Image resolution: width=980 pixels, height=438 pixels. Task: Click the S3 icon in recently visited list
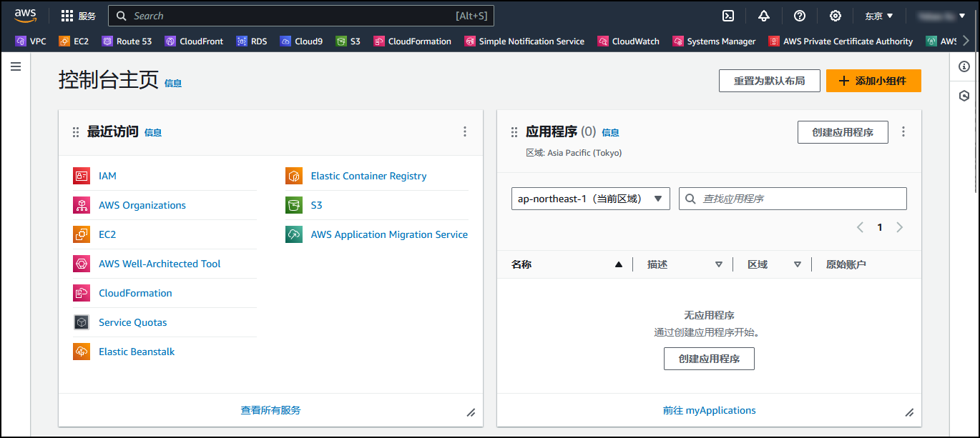pyautogui.click(x=294, y=205)
